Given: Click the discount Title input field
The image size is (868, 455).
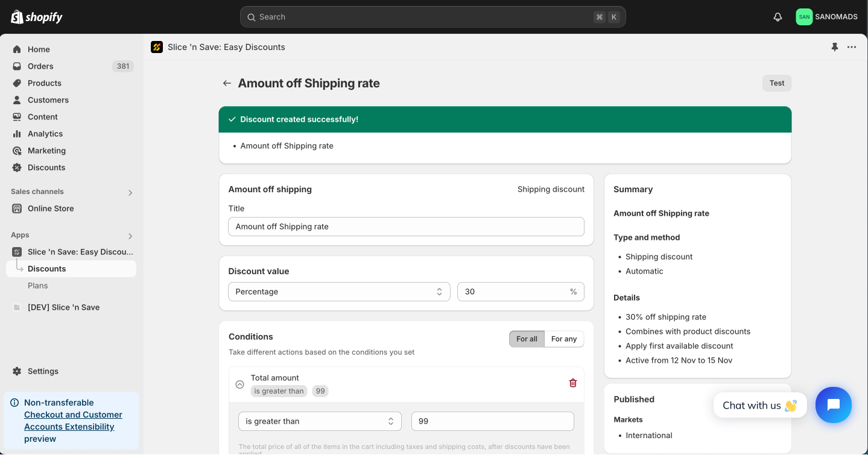Looking at the screenshot, I should 406,227.
